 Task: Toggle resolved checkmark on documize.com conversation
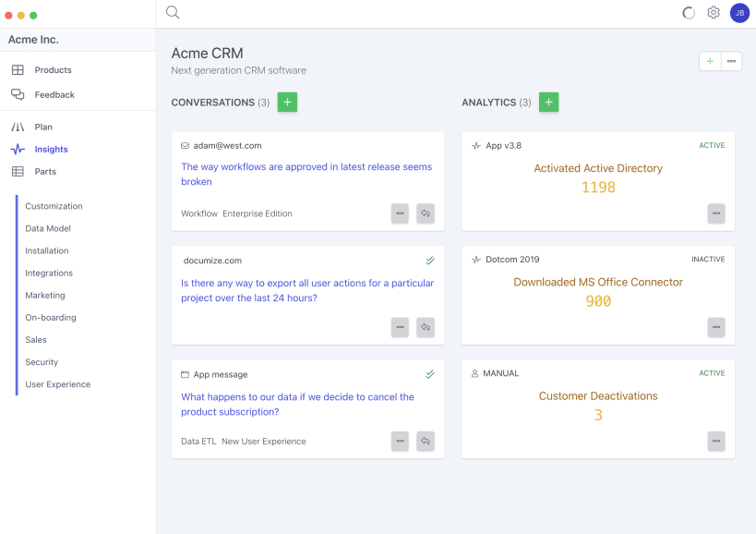point(430,261)
